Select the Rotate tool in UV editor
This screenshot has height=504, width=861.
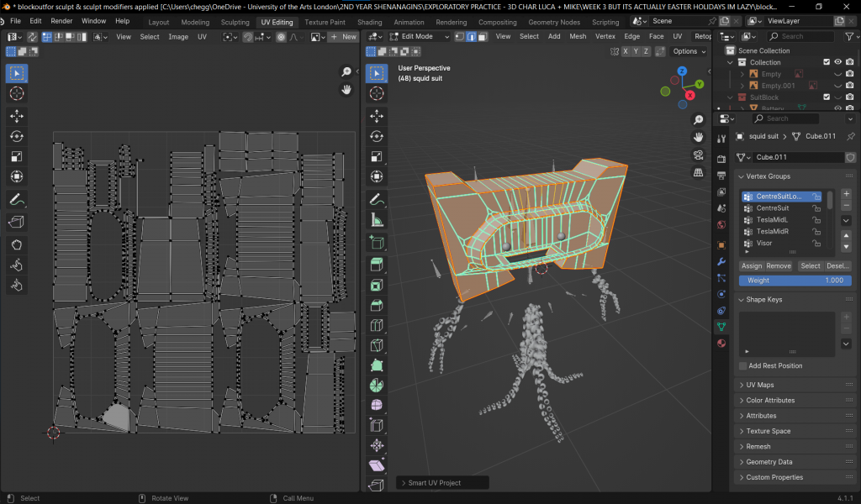tap(17, 136)
